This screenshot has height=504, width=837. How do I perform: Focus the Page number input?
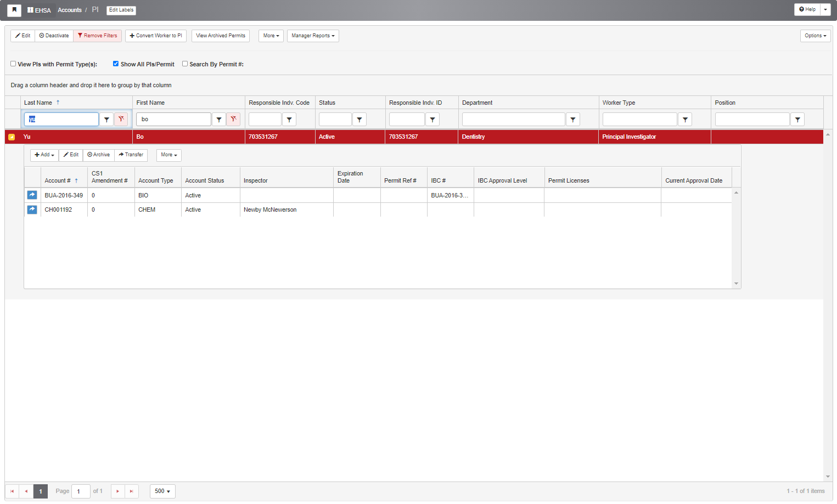pos(81,491)
